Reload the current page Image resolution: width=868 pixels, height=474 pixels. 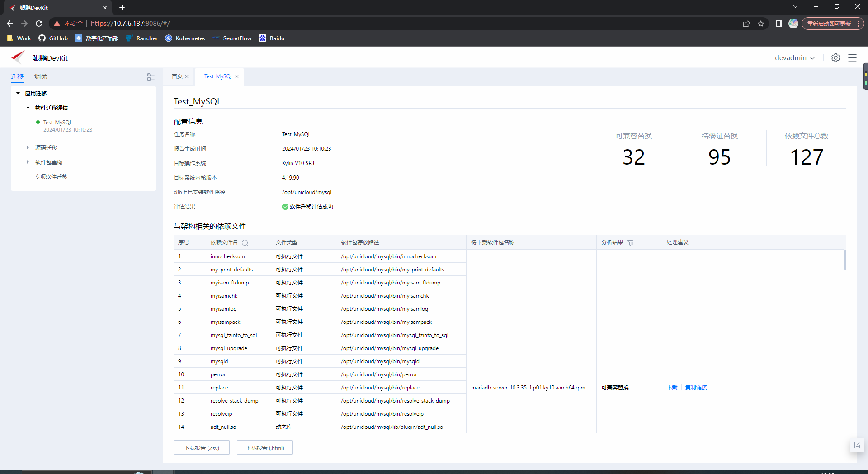point(39,24)
